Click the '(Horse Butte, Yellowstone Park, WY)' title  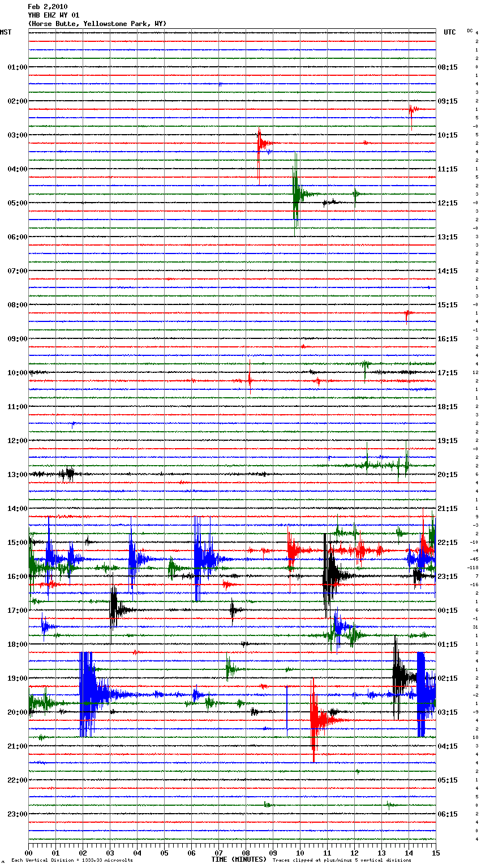(97, 24)
